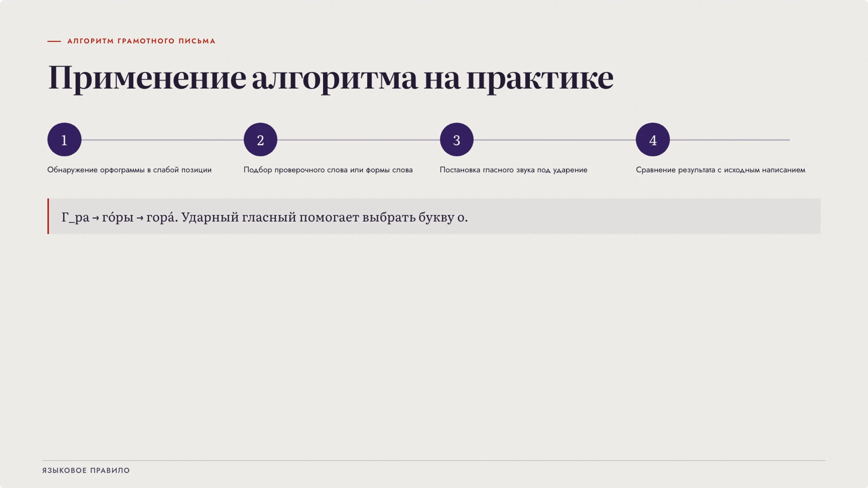The width and height of the screenshot is (868, 488).
Task: Select the text 'Постановка гласного звука под ударение'
Action: pos(514,170)
